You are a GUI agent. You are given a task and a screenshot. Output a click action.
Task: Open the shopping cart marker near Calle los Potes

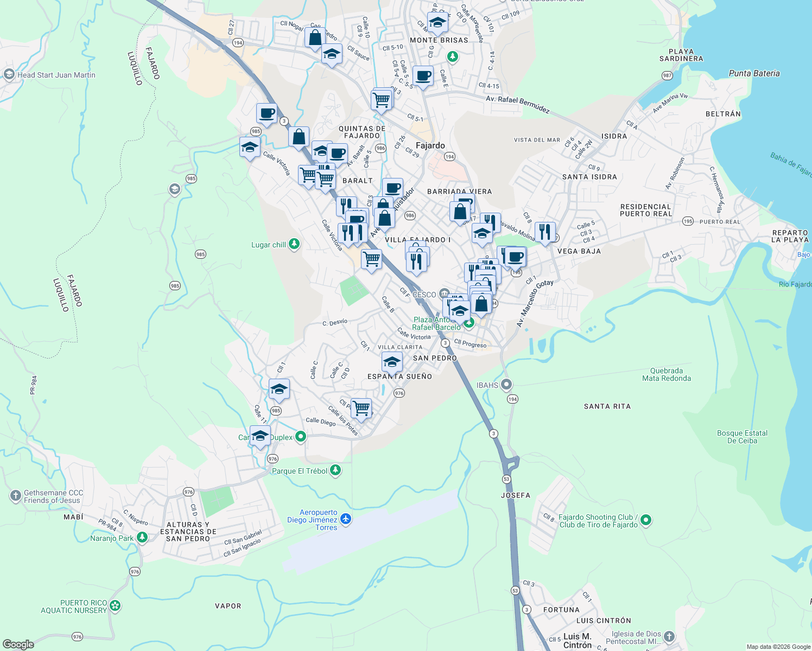coord(361,409)
